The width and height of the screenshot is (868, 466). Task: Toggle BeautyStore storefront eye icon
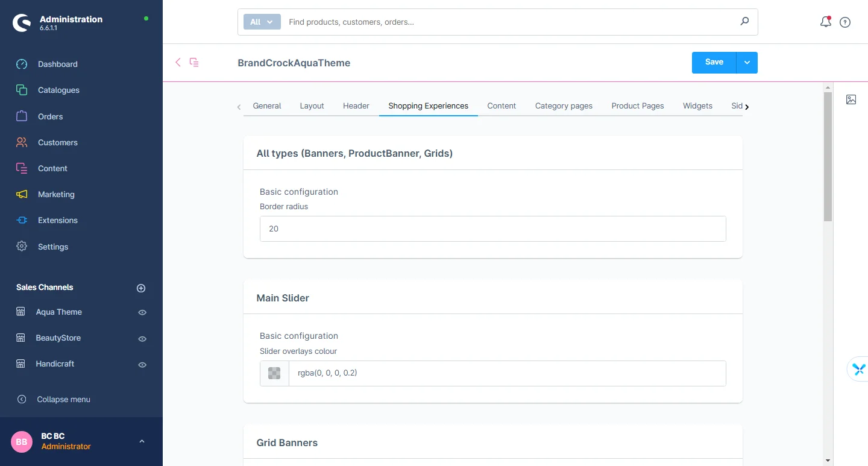pyautogui.click(x=142, y=339)
